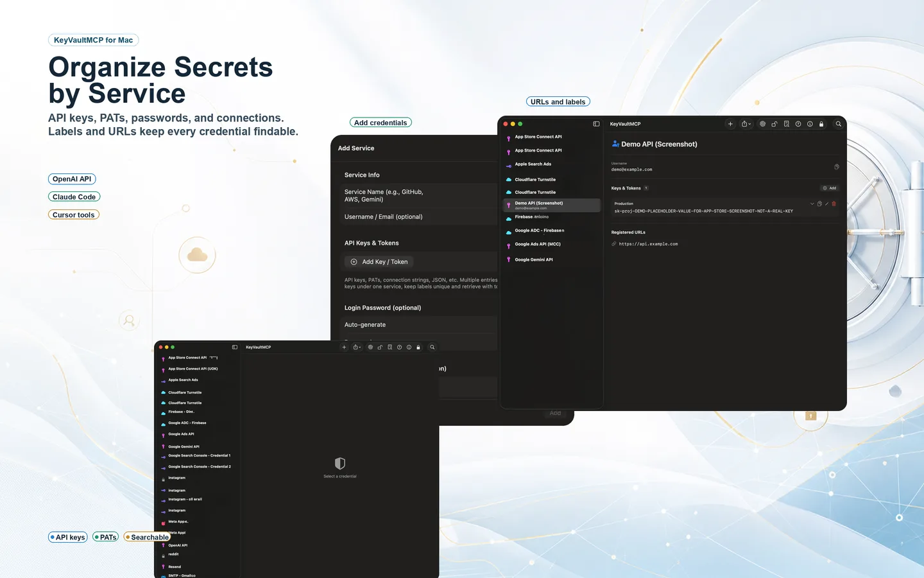Click document icon in Select a credential window
This screenshot has width=924, height=578.
(x=389, y=347)
